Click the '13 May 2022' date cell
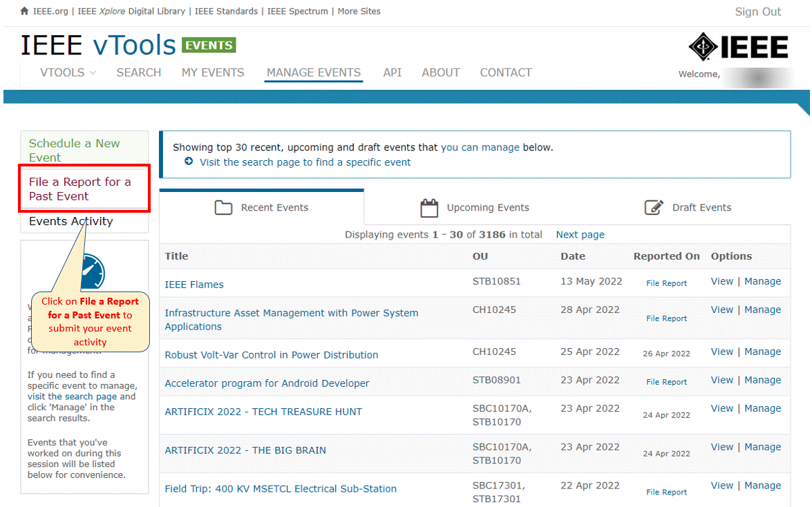This screenshot has width=812, height=507. 591,281
